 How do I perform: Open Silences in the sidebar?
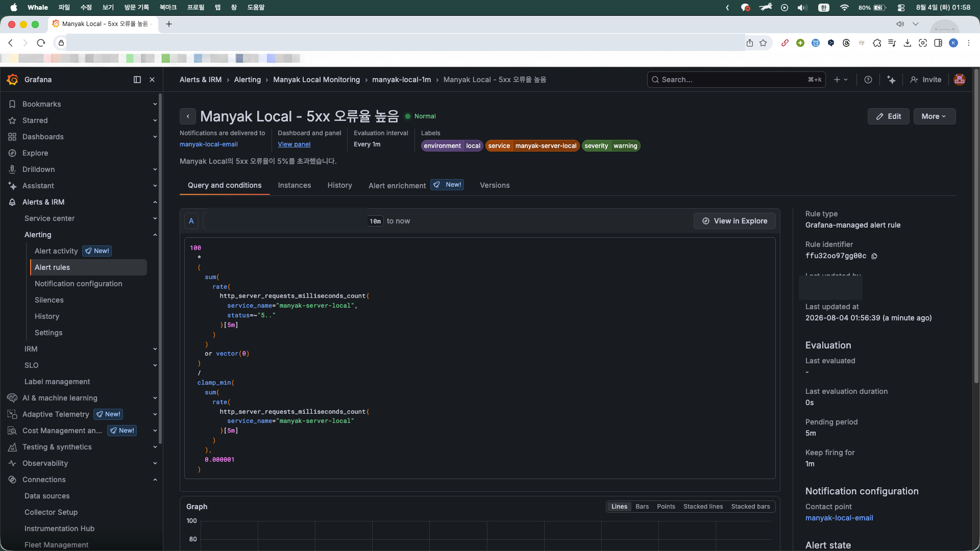(49, 300)
